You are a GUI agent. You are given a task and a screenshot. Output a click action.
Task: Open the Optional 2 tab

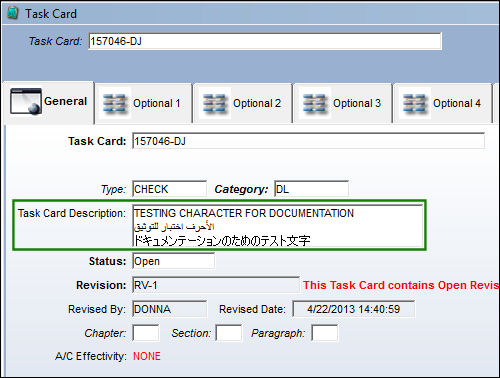click(243, 104)
